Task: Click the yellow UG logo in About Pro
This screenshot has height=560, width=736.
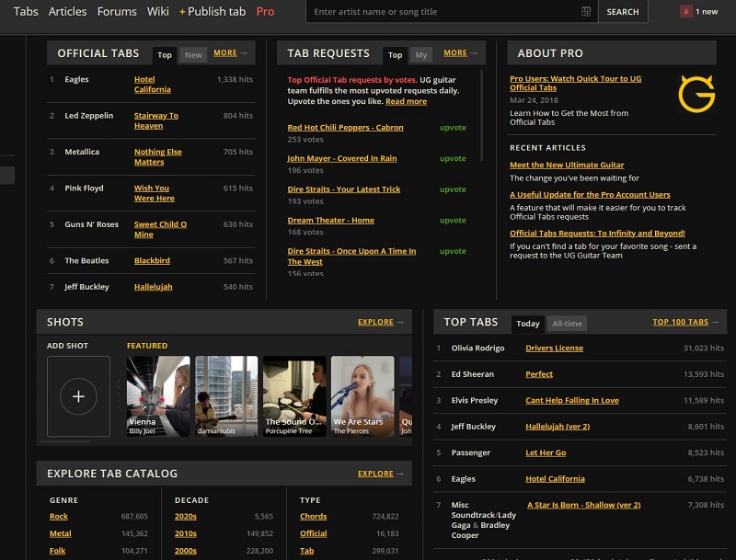Action: pos(696,95)
